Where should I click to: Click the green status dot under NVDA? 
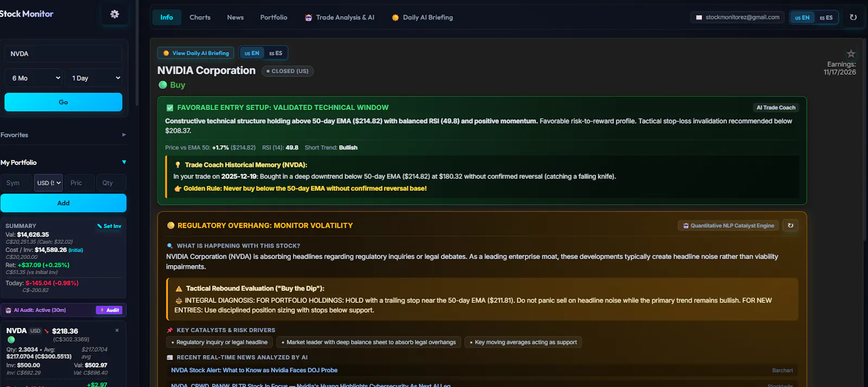tap(11, 340)
